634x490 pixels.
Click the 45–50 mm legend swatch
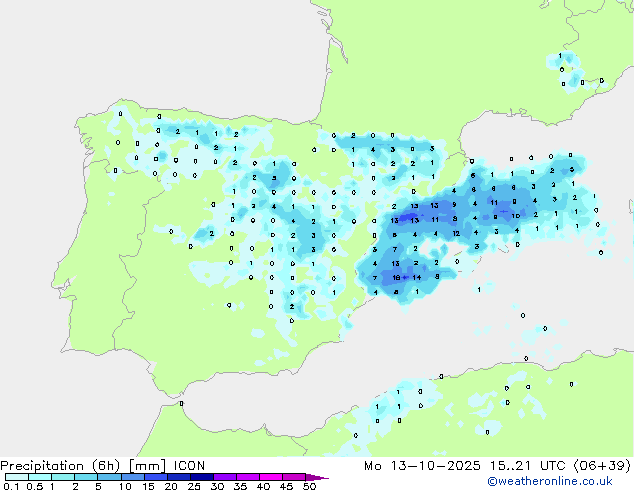294,477
